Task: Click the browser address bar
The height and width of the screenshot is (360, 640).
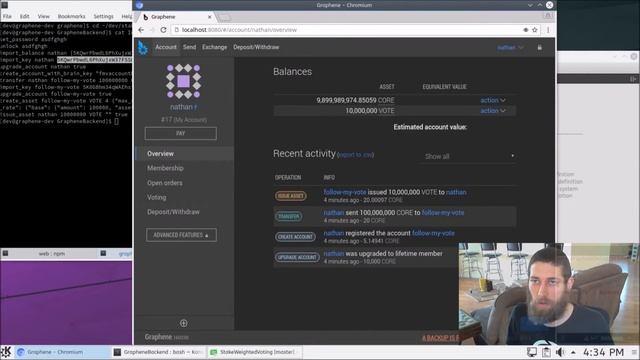Action: click(347, 30)
